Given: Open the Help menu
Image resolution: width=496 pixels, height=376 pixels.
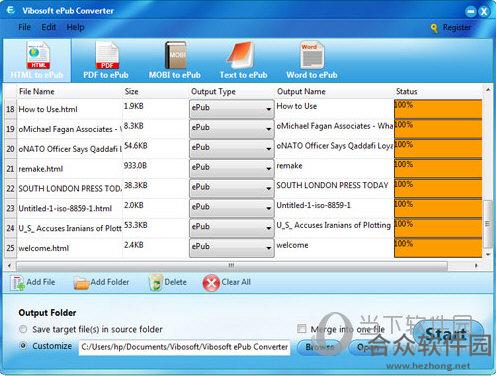Looking at the screenshot, I should pos(75,27).
